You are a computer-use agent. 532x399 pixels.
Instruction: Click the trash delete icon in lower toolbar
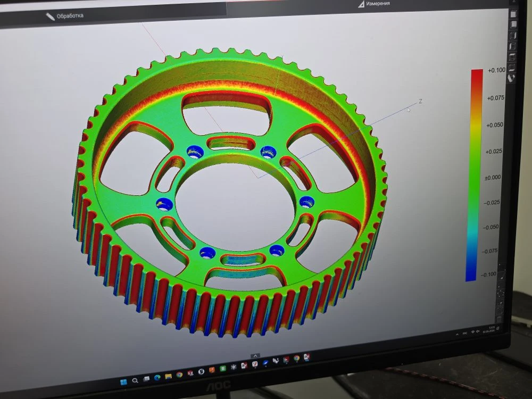[500, 319]
